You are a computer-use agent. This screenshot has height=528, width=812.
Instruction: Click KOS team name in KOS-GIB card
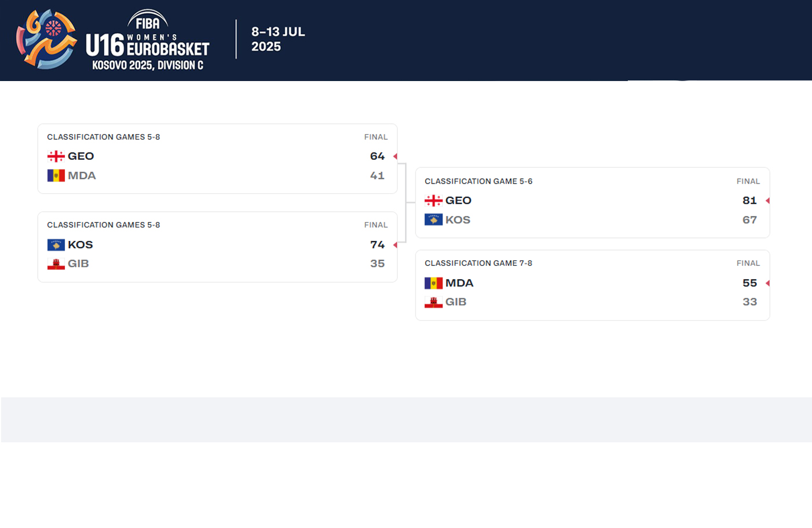[80, 245]
